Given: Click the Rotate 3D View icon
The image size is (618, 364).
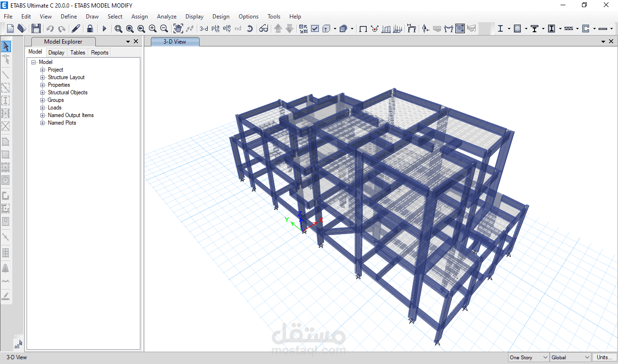Looking at the screenshot, I should [x=250, y=28].
